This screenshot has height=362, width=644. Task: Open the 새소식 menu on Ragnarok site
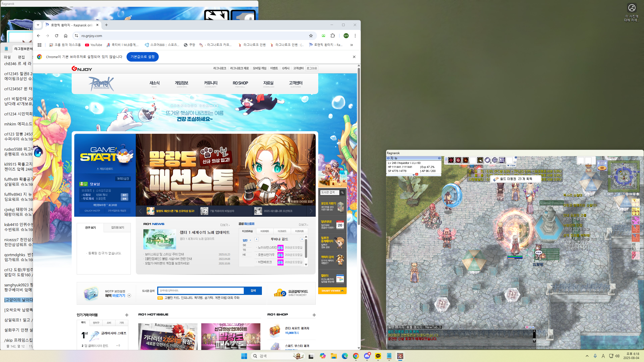(154, 84)
